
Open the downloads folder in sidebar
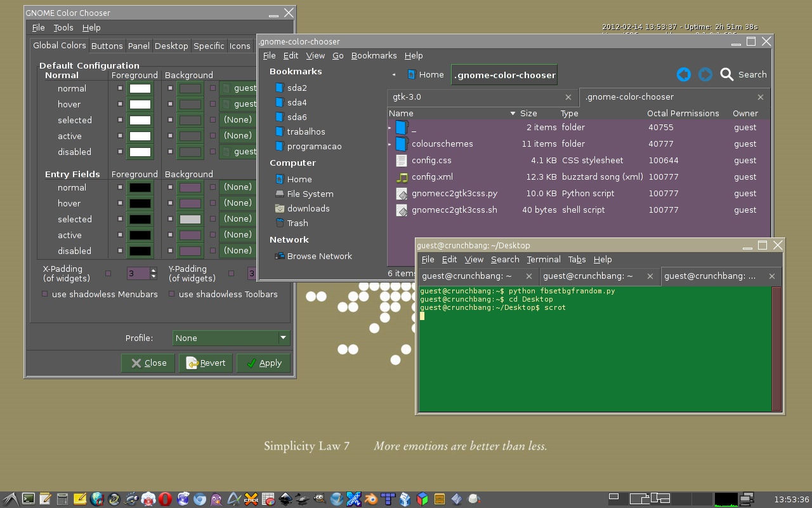(x=302, y=208)
